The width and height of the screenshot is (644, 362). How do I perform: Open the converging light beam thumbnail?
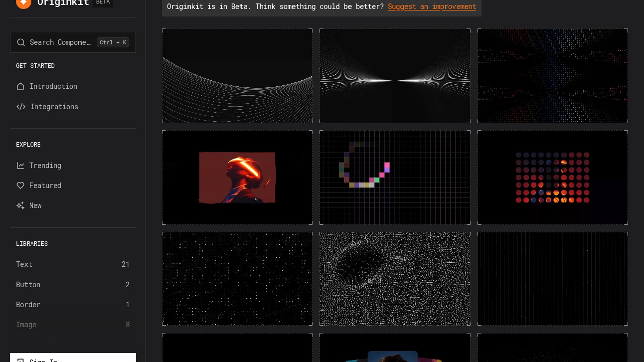point(395,76)
